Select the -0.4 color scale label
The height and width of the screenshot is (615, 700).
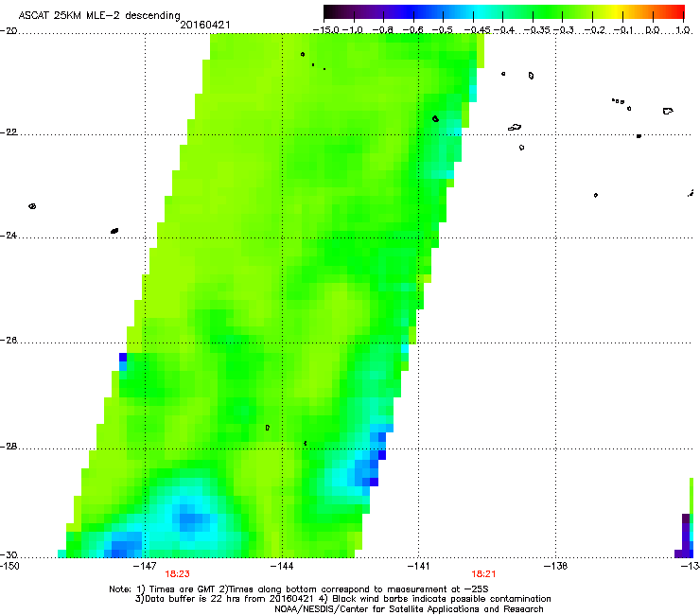point(504,30)
